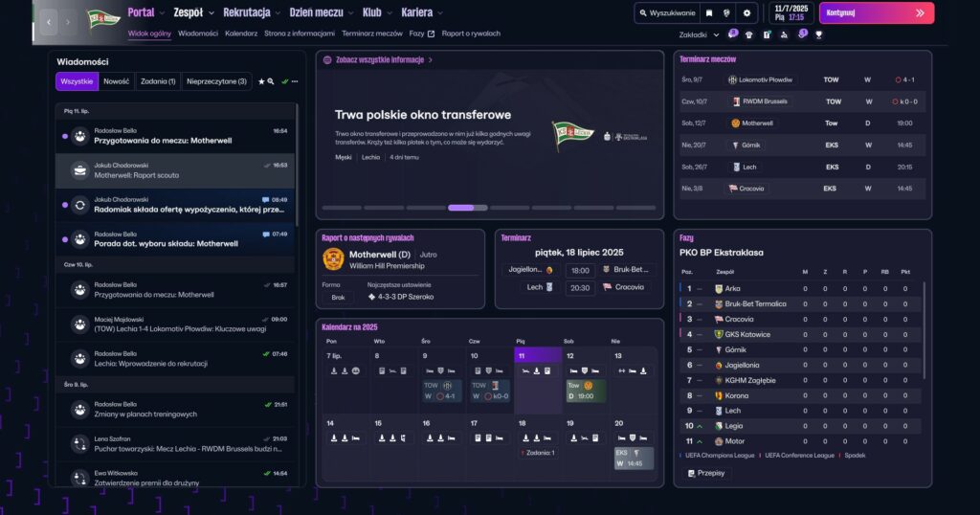The width and height of the screenshot is (980, 515).
Task: Open the Terminarz meczów tab
Action: (x=371, y=34)
